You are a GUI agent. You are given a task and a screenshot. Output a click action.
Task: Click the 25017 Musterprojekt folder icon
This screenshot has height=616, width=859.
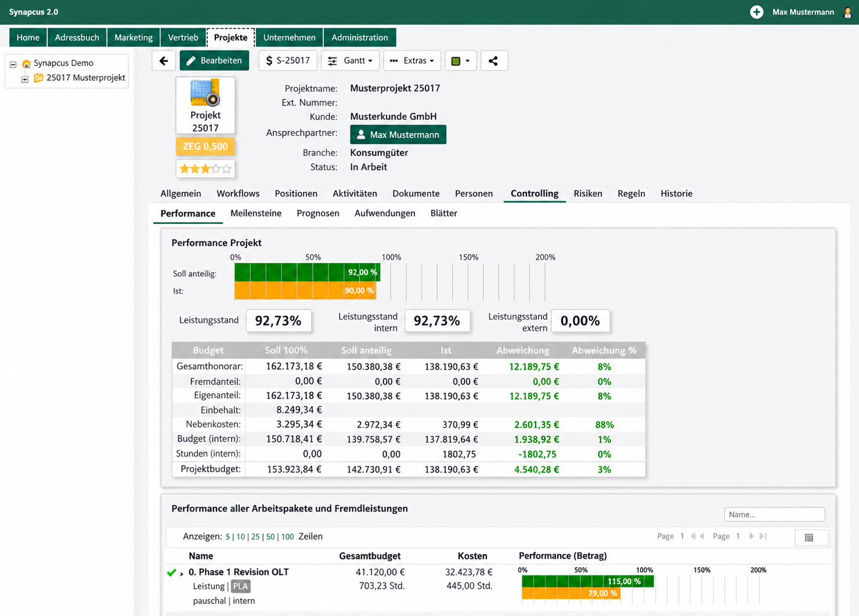click(39, 78)
